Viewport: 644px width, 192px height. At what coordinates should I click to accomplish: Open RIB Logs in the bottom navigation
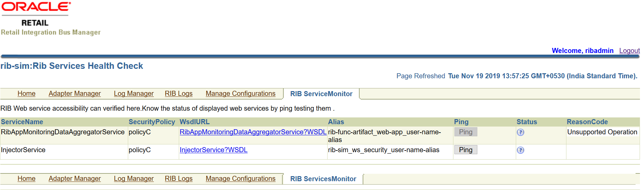click(178, 179)
